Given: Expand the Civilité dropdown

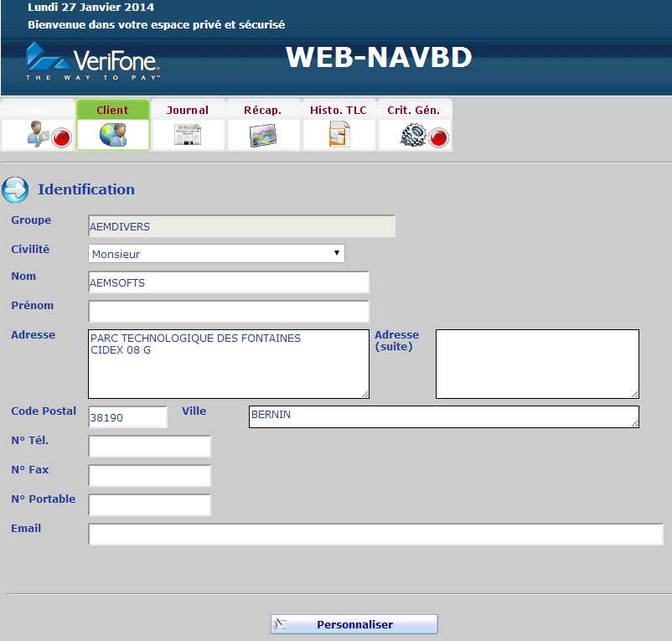Looking at the screenshot, I should pos(216,254).
